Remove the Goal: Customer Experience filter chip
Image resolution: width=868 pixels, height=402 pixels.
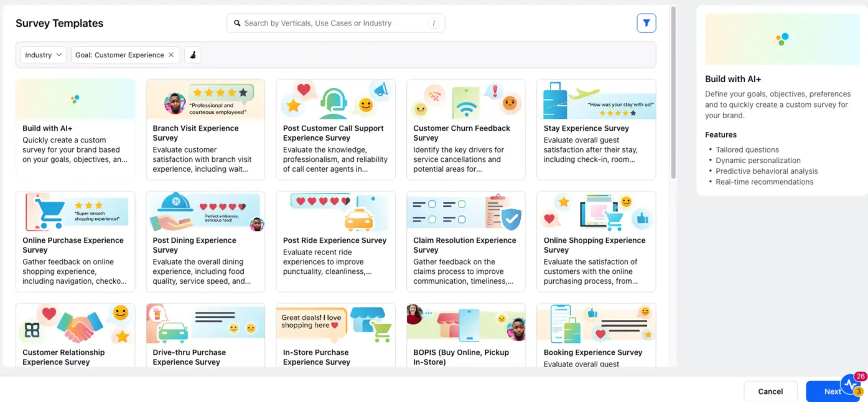pyautogui.click(x=171, y=55)
